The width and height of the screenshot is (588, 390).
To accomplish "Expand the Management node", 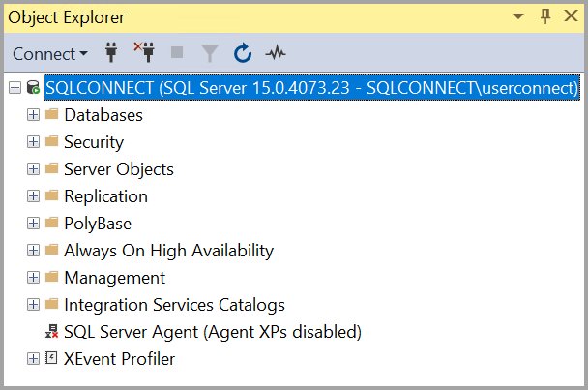I will pos(33,278).
